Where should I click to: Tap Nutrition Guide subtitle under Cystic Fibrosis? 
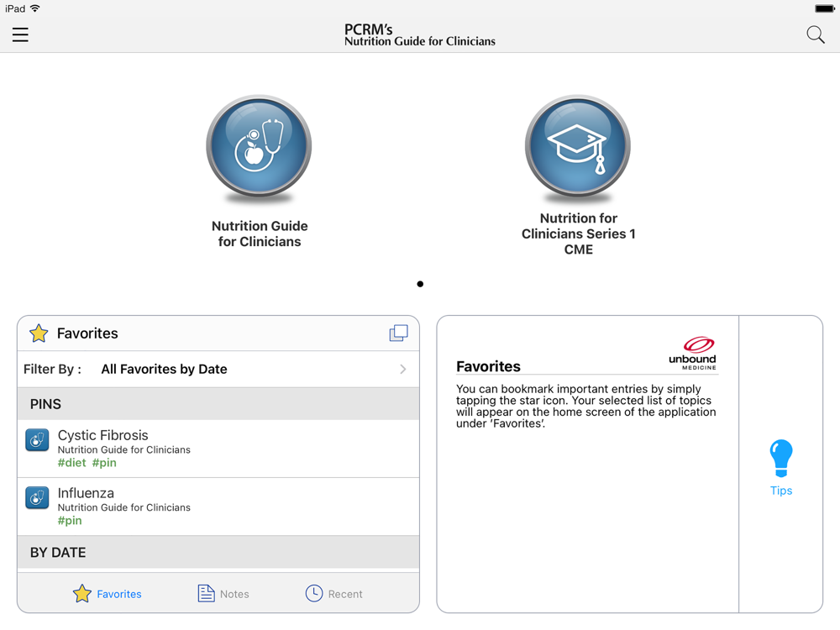tap(123, 449)
